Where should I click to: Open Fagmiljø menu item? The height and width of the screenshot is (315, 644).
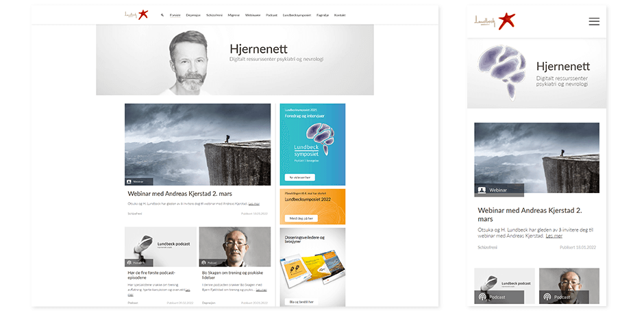323,15
